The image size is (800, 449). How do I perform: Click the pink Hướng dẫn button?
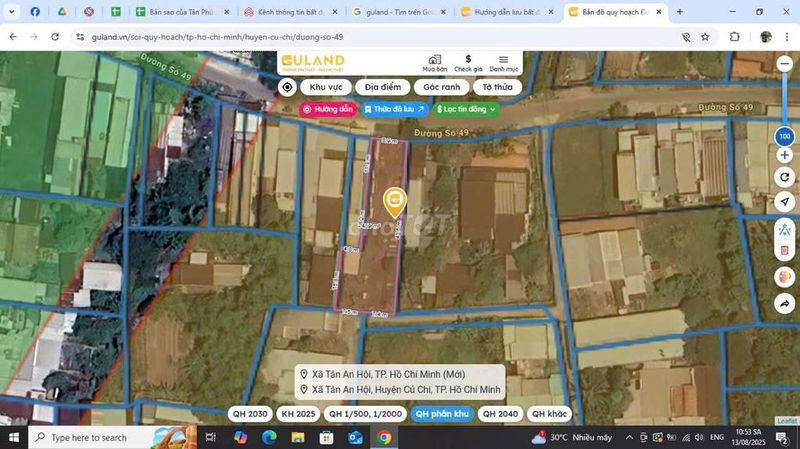(x=328, y=109)
